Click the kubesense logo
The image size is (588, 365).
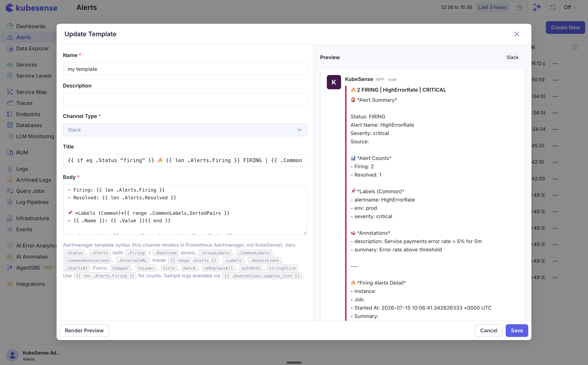(32, 8)
